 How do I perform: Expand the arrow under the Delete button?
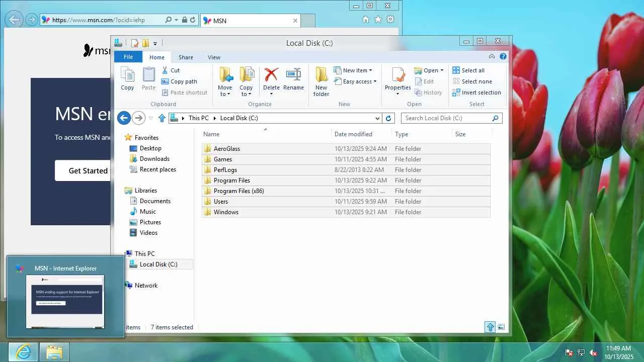271,94
